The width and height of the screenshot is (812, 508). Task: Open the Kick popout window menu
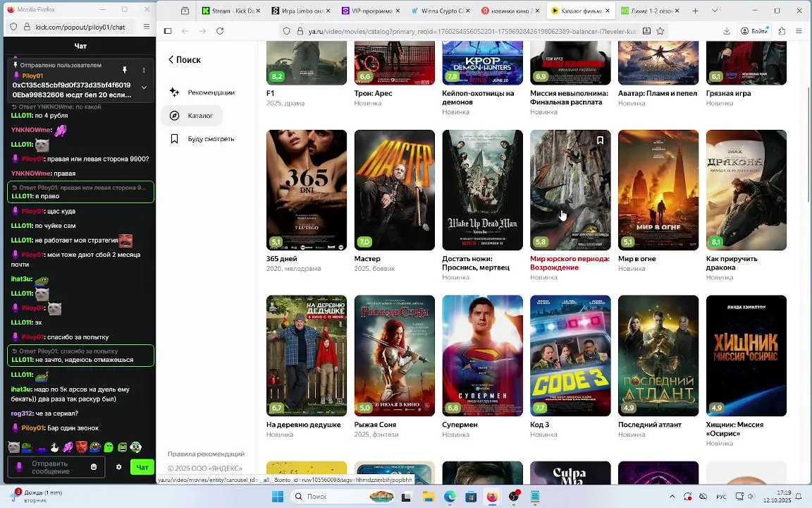point(147,27)
